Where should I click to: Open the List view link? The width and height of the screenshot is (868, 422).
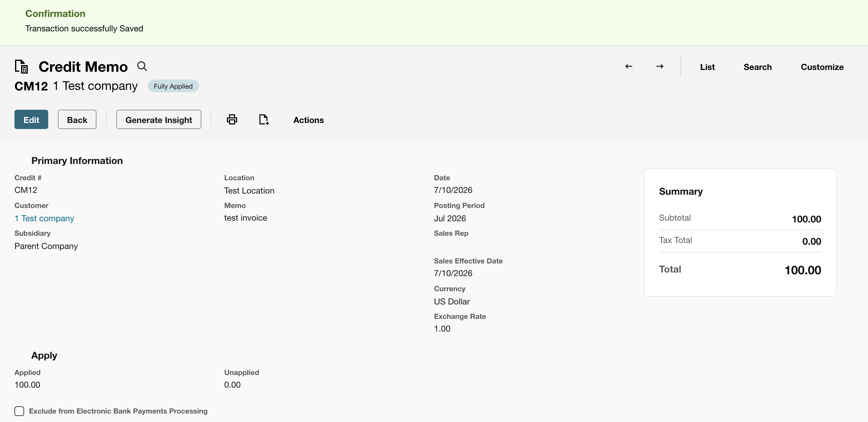pos(707,67)
